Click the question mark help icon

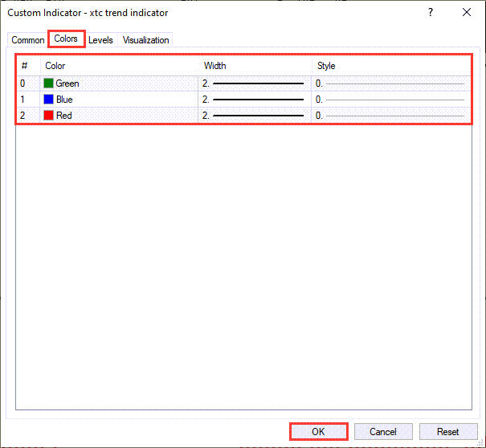pos(431,12)
